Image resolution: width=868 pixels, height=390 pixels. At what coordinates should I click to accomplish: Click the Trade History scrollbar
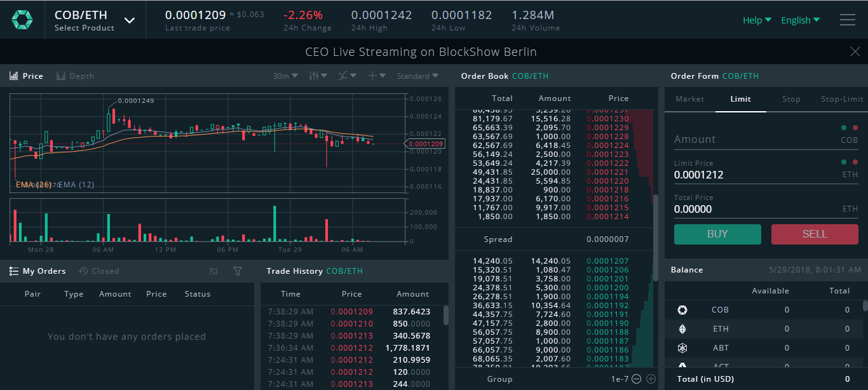click(x=446, y=315)
